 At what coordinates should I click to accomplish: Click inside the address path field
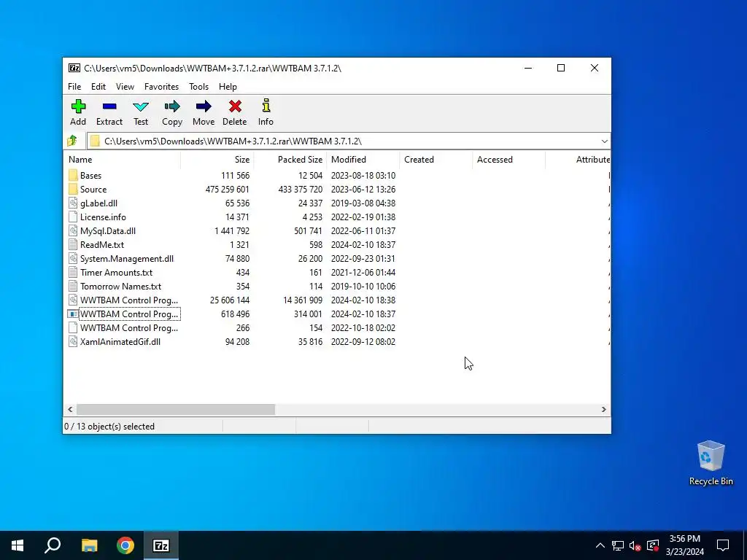(x=348, y=141)
